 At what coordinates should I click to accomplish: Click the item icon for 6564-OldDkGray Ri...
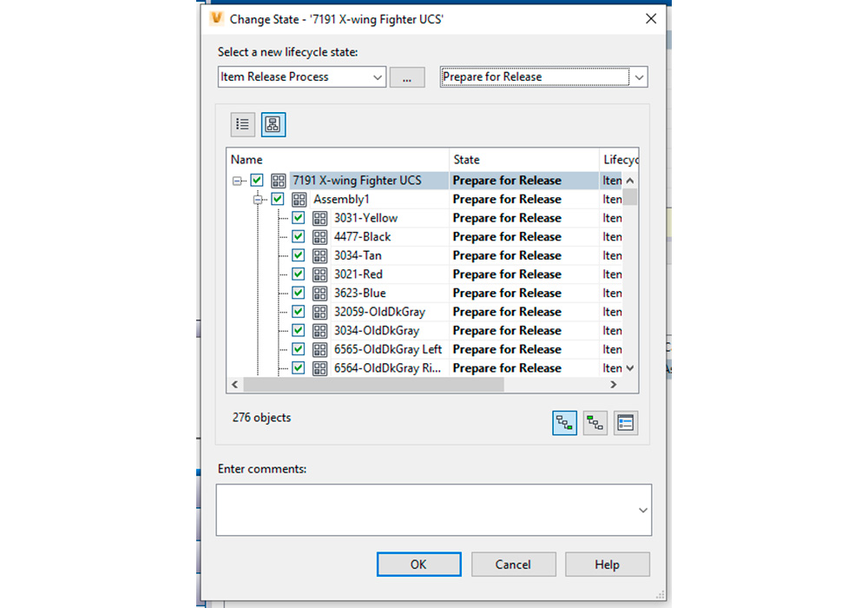[319, 368]
